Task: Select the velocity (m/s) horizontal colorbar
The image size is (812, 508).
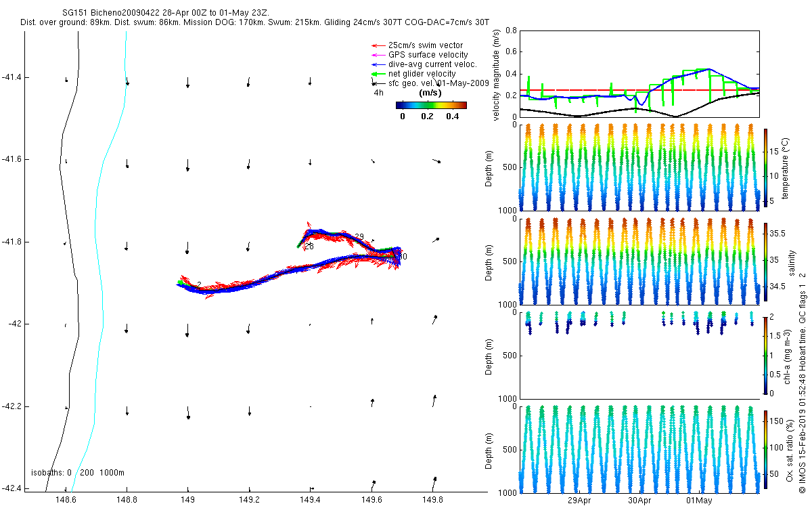Action: 431,105
